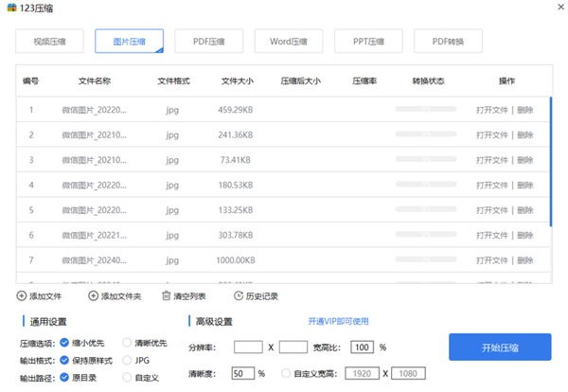Click the clear list trash icon

tap(166, 296)
